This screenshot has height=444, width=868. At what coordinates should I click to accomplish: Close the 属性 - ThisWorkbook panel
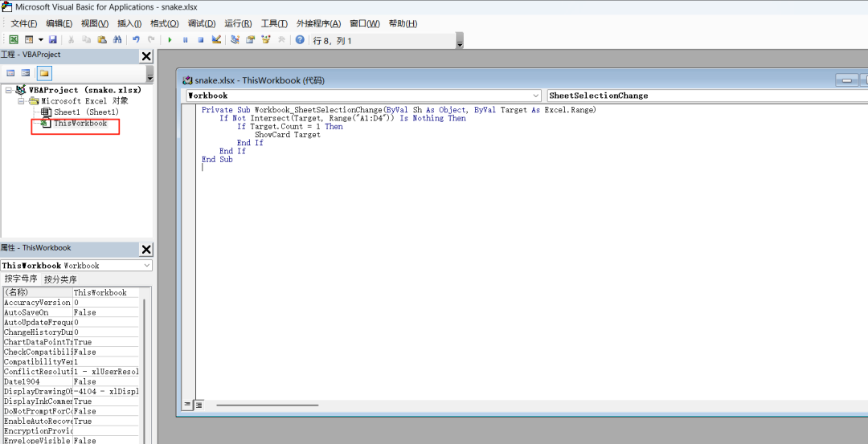(x=146, y=250)
